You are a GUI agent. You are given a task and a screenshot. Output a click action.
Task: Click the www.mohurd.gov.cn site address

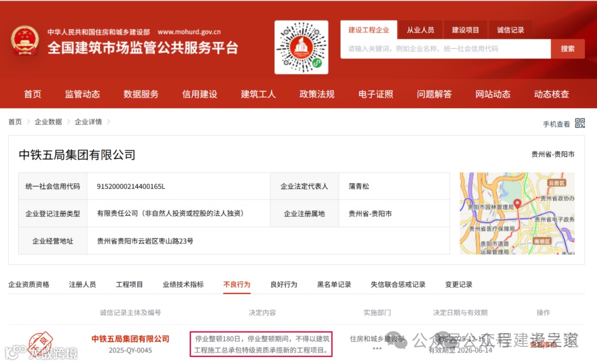pyautogui.click(x=189, y=32)
